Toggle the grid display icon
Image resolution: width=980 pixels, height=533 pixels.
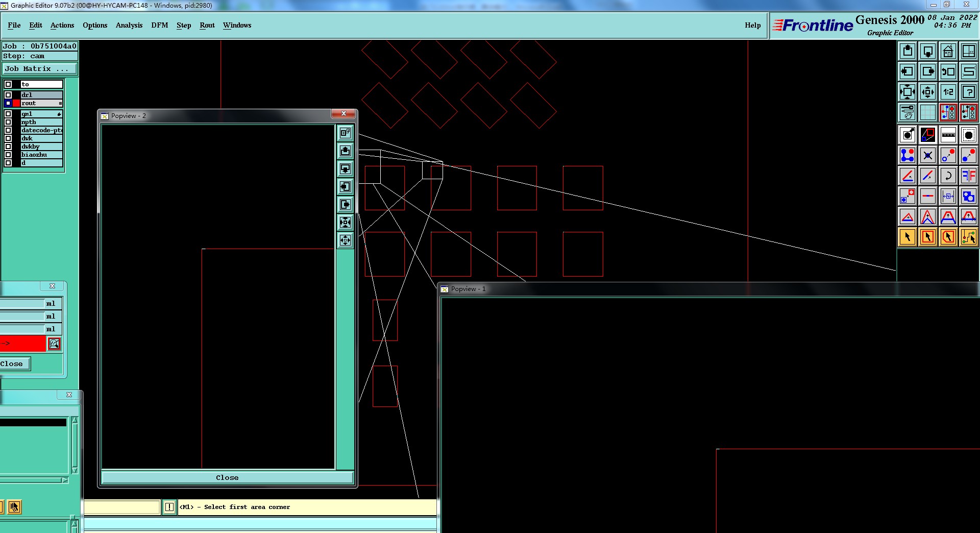point(928,112)
